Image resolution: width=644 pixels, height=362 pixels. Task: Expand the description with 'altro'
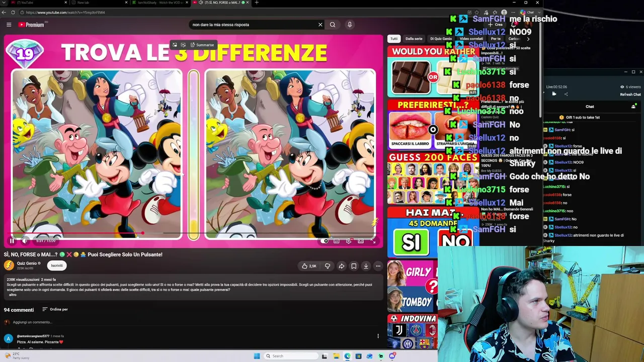(13, 295)
